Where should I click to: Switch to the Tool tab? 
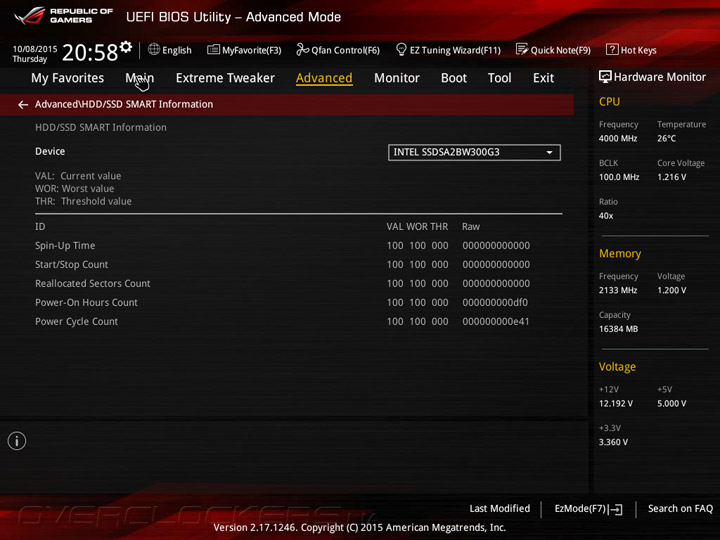[499, 78]
